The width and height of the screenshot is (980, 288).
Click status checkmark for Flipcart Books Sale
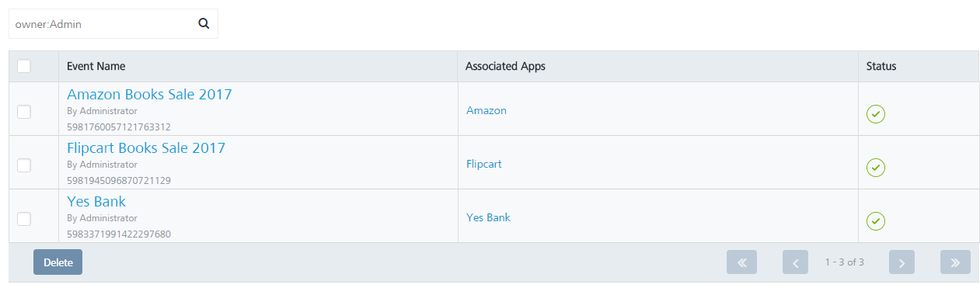pyautogui.click(x=876, y=168)
